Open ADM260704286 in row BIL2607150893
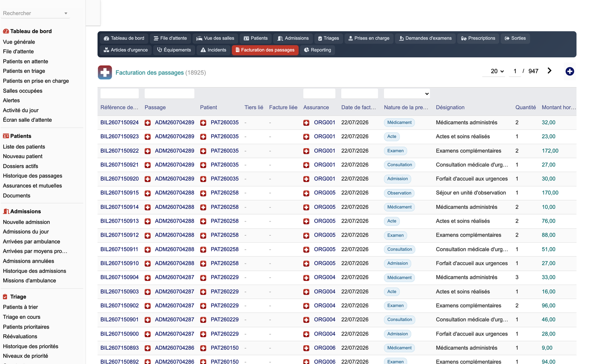The height and width of the screenshot is (364, 589). tap(174, 348)
